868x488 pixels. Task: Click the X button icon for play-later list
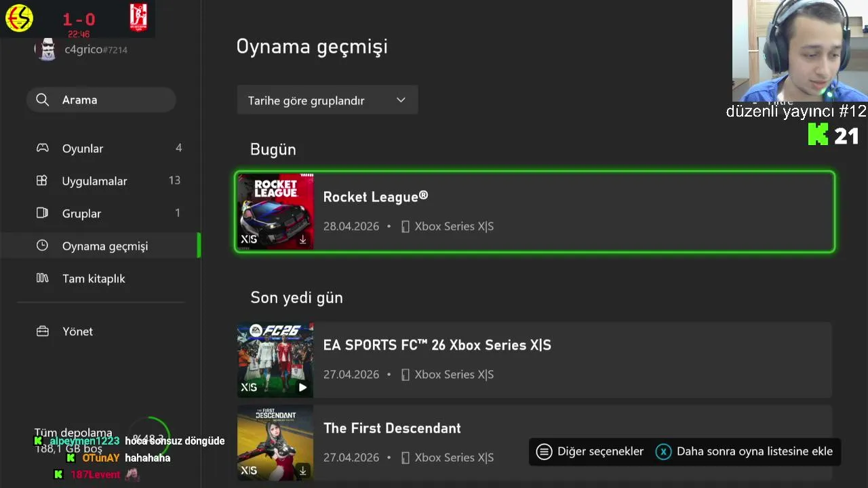coord(663,451)
